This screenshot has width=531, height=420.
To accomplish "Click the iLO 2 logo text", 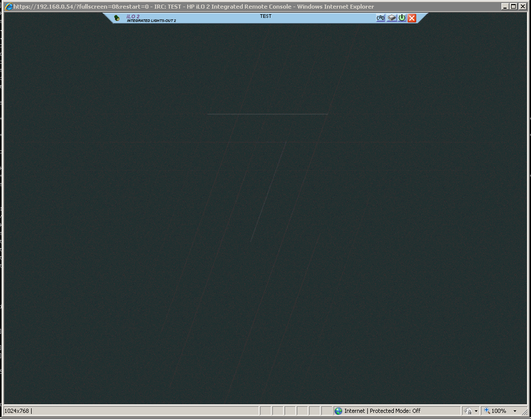I will (133, 16).
